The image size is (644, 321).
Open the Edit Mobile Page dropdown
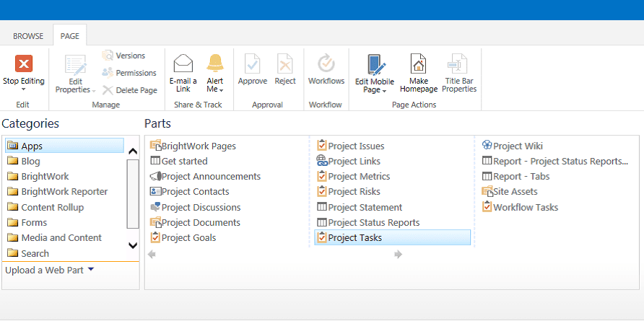pyautogui.click(x=384, y=90)
